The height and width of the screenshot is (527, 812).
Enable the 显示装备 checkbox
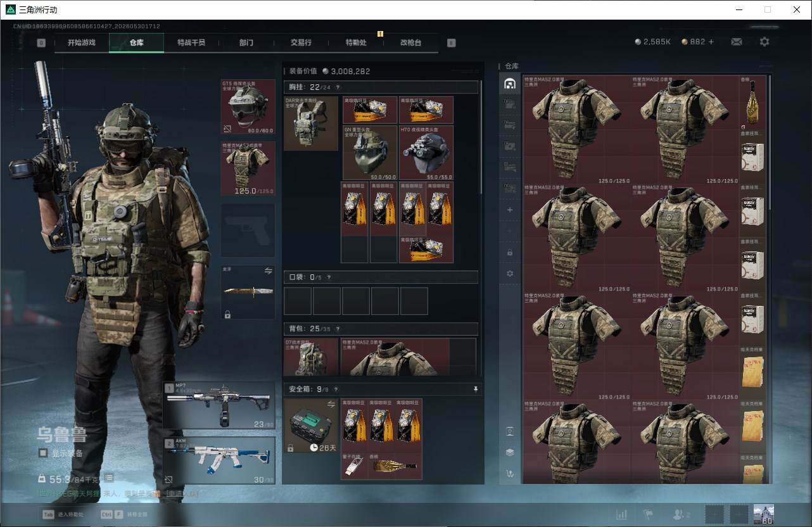(x=43, y=453)
